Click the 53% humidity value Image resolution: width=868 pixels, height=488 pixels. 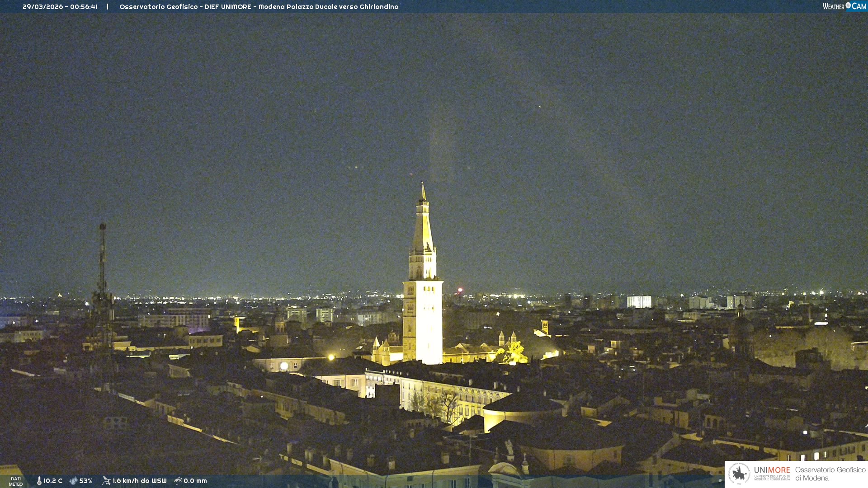pos(86,481)
